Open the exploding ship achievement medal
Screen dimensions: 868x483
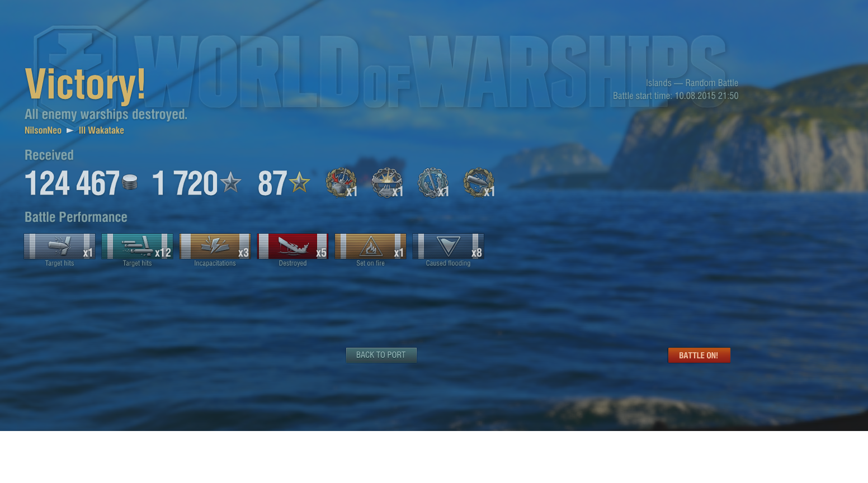[x=387, y=182]
